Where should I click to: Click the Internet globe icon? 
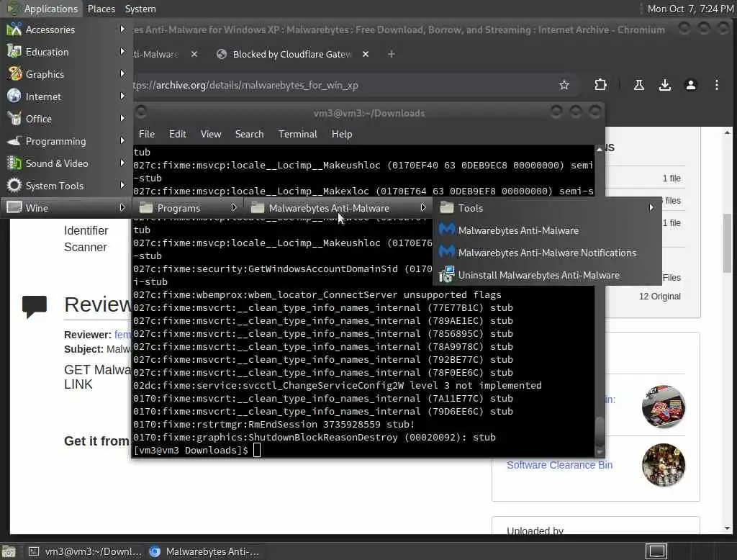14,96
